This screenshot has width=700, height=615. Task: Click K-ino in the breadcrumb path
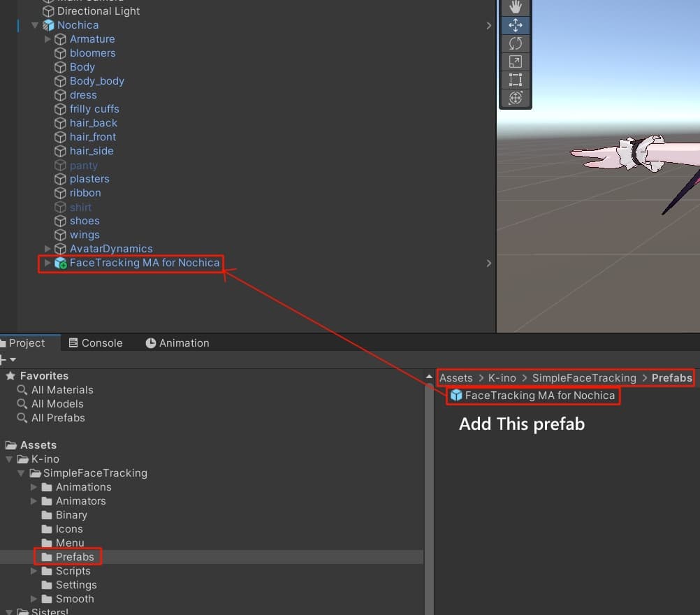tap(502, 378)
